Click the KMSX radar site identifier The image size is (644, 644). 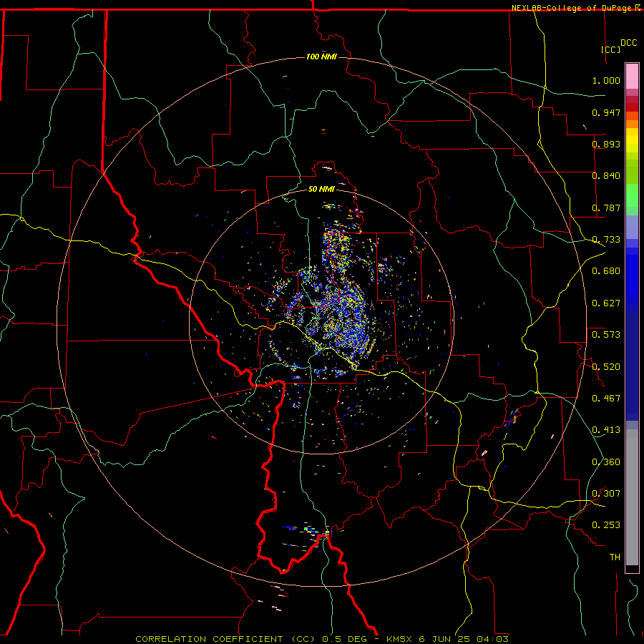click(x=400, y=639)
